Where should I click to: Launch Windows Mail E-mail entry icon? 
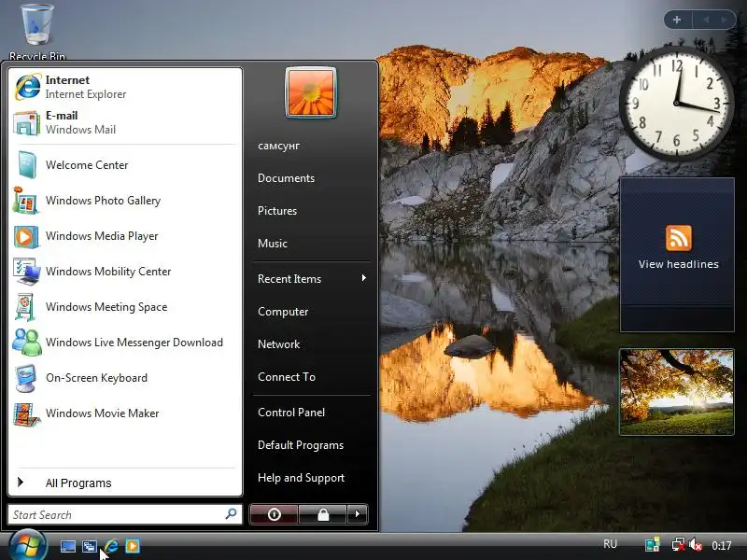coord(26,123)
